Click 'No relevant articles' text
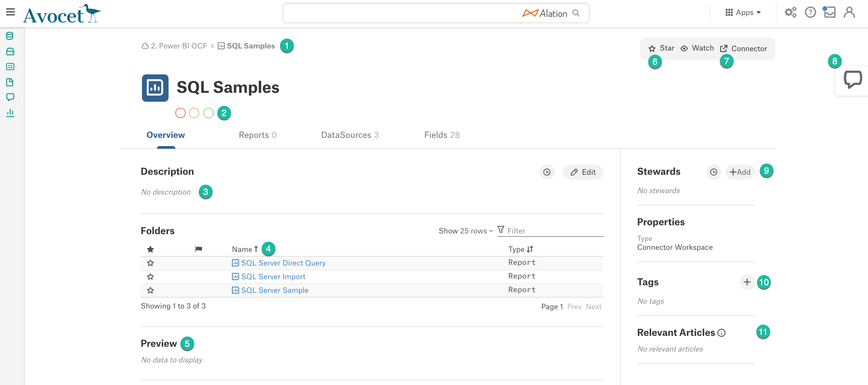The width and height of the screenshot is (868, 385). pos(670,349)
